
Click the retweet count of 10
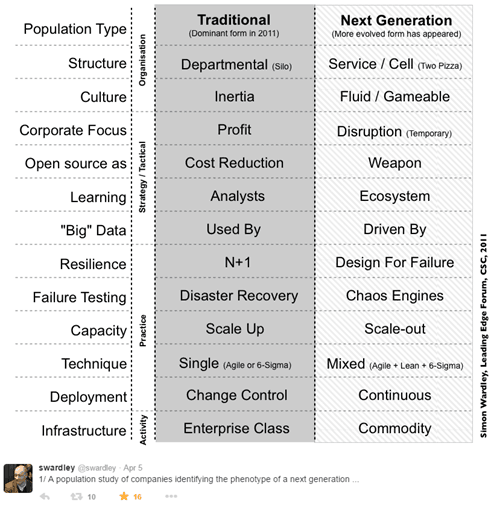pyautogui.click(x=91, y=497)
